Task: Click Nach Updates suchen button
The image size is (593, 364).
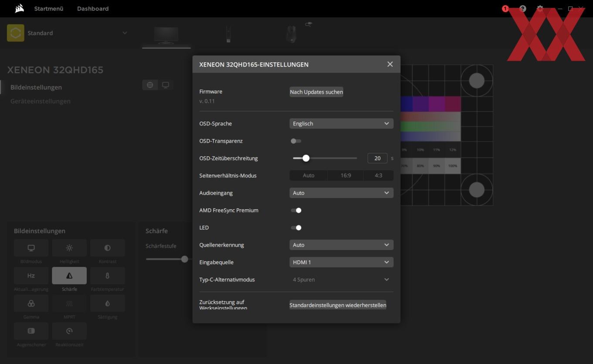Action: coord(317,92)
